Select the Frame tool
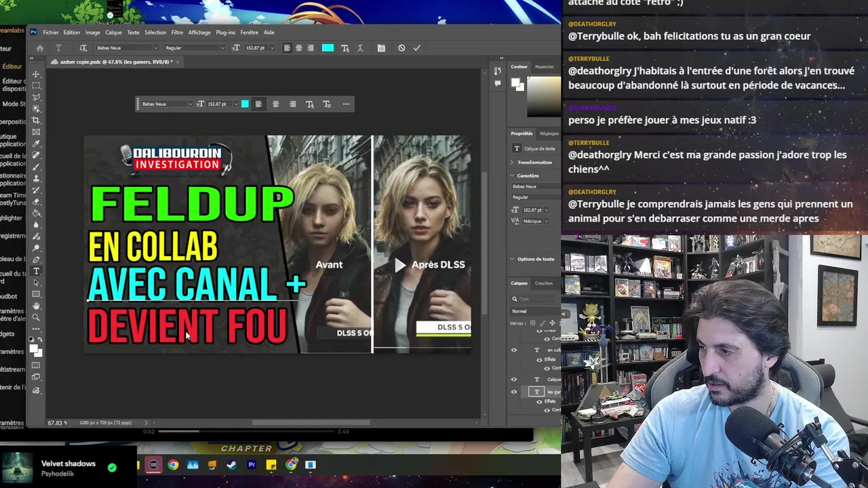This screenshot has height=488, width=868. tap(36, 131)
